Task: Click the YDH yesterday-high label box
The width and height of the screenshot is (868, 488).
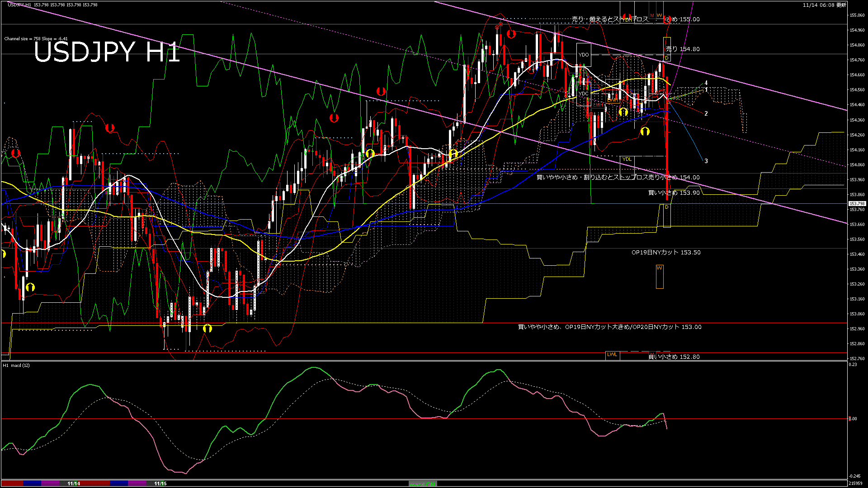Action: coord(626,19)
